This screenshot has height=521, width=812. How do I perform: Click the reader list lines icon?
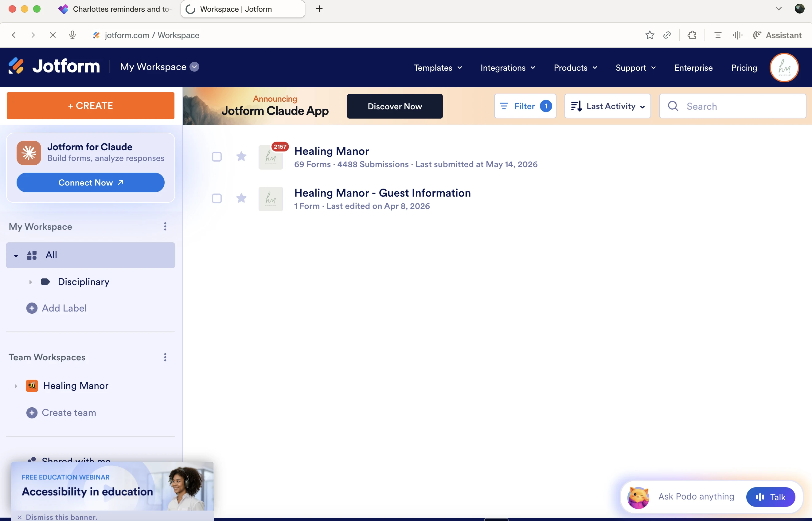tap(718, 35)
